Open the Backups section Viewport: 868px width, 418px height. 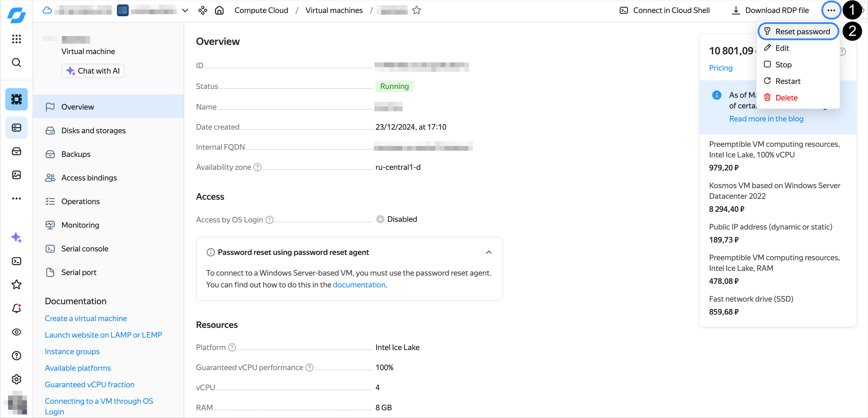click(x=109, y=154)
